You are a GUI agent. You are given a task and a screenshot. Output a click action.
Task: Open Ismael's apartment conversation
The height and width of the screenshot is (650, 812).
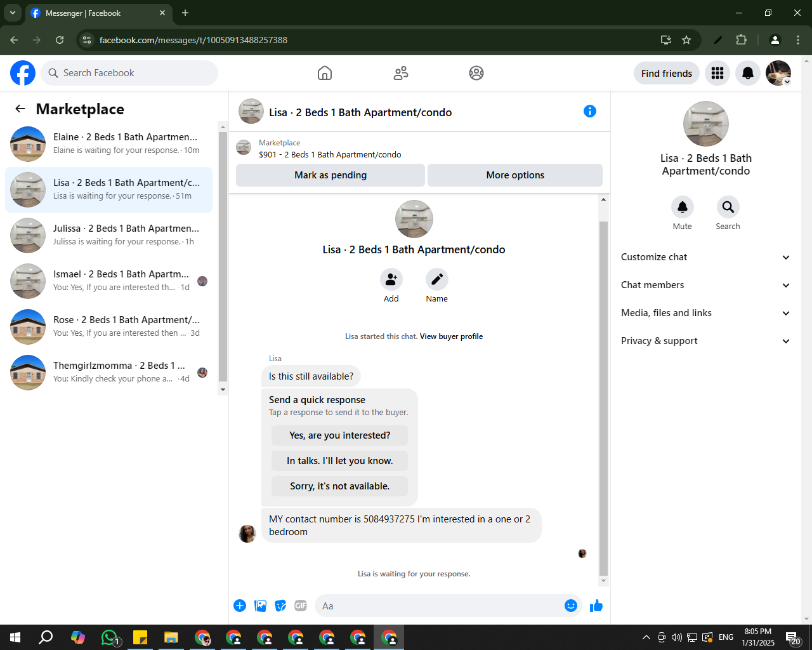tap(108, 281)
